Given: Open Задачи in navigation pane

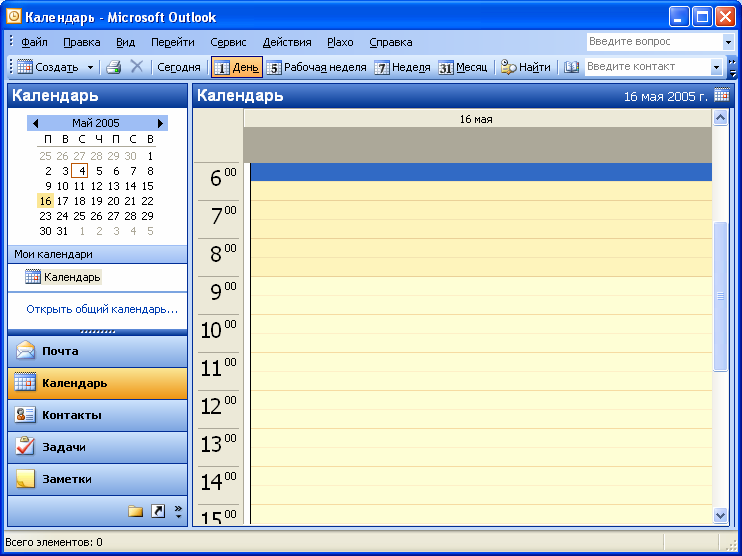Looking at the screenshot, I should click(97, 447).
